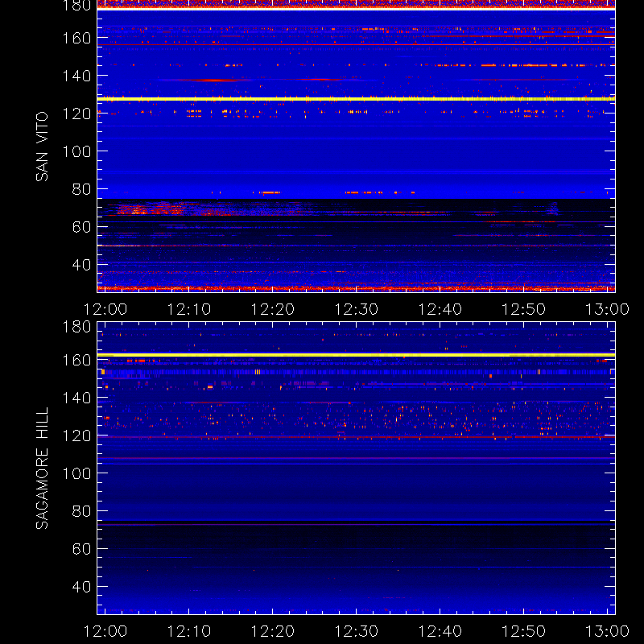
Task: Click 12:30 time label under Sagamore Hill plot
Action: pos(357,631)
